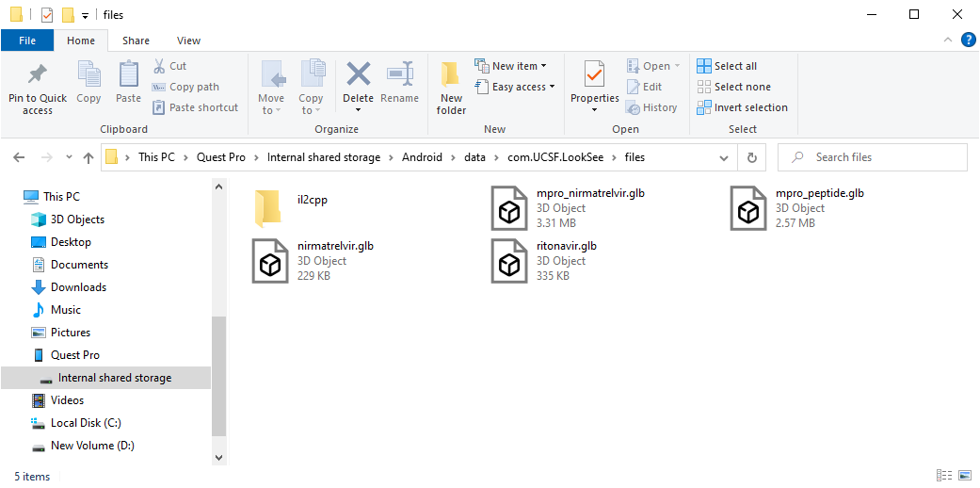Click the Help question mark icon
980x488 pixels.
pos(968,41)
